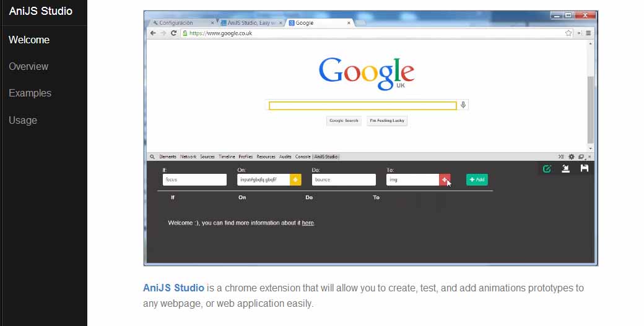The width and height of the screenshot is (644, 326).
Task: Open the Resources DevTools tab
Action: click(x=266, y=157)
